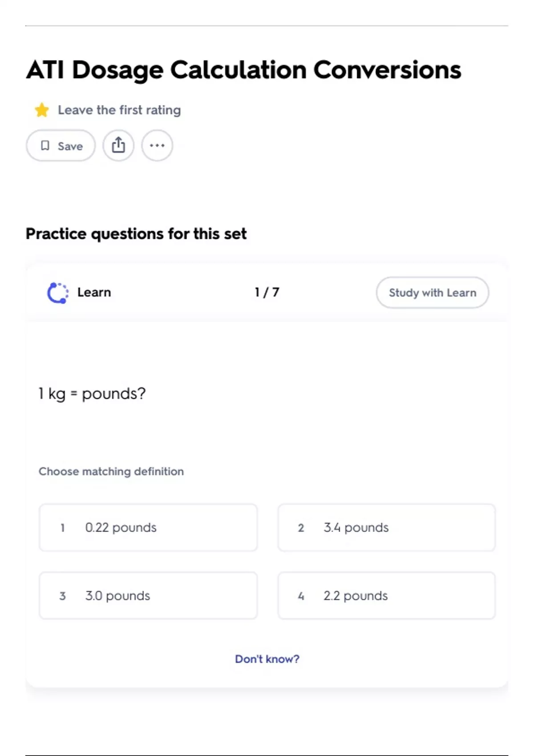Image resolution: width=534 pixels, height=756 pixels.
Task: Open the three-dot more options menu
Action: (157, 145)
